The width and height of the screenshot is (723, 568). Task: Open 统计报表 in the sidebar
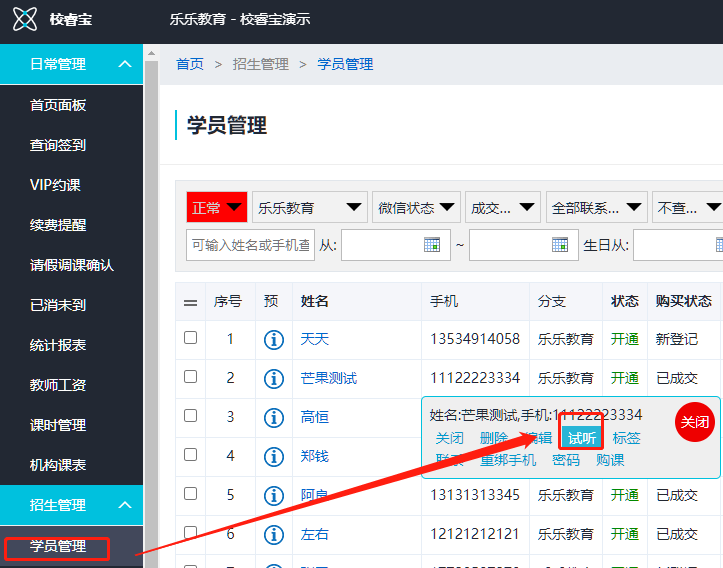[x=58, y=345]
